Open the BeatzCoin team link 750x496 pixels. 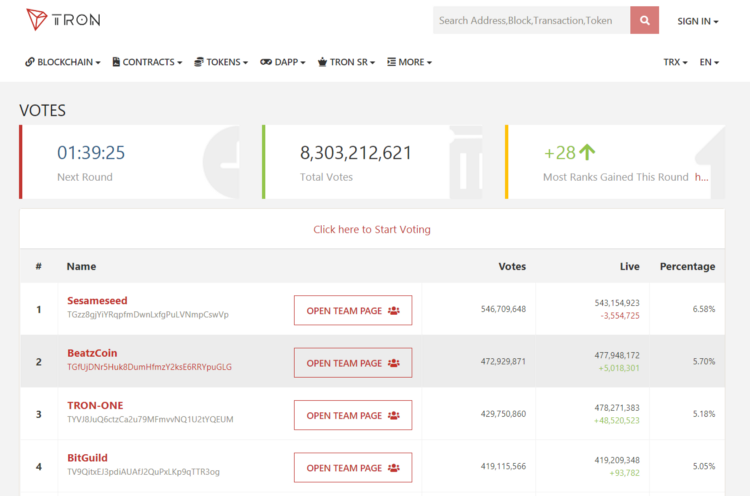(x=92, y=353)
